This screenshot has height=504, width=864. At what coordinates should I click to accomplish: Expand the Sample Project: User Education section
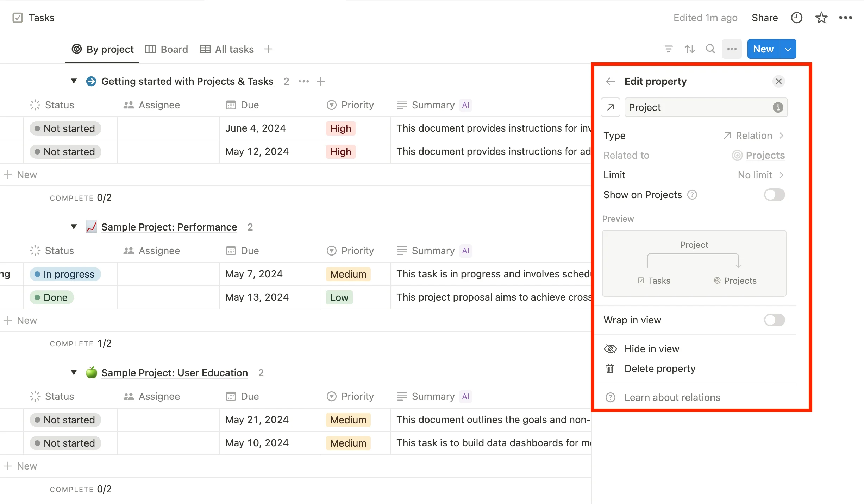pos(73,372)
